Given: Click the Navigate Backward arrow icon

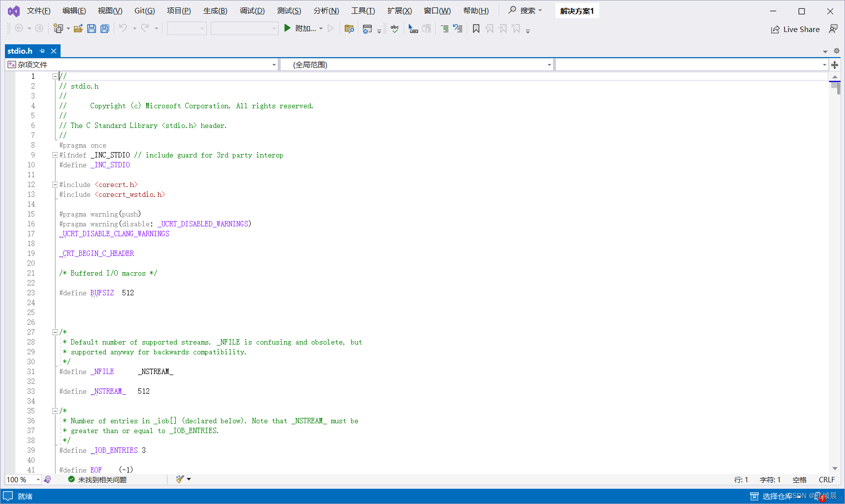Looking at the screenshot, I should pos(19,28).
